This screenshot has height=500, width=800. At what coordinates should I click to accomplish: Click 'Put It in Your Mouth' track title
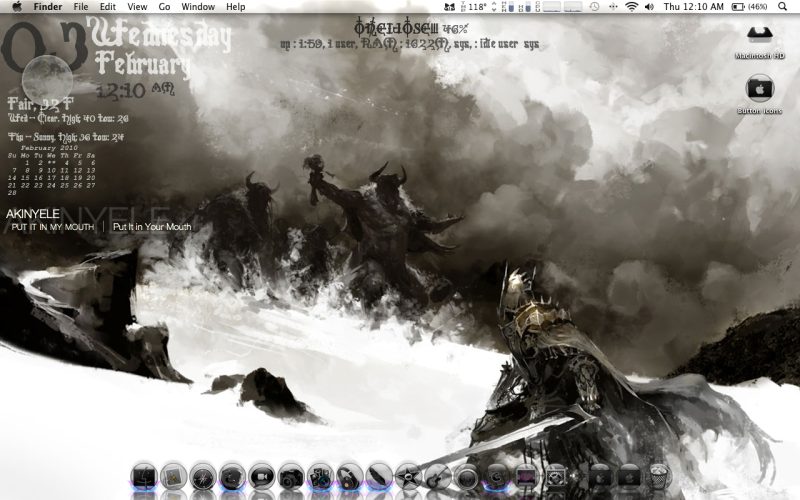[x=152, y=227]
